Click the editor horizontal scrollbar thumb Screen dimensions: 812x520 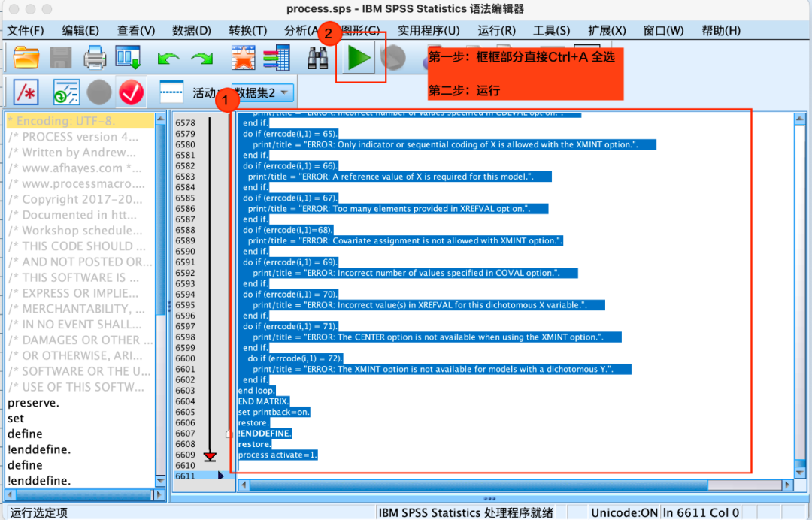[x=479, y=485]
